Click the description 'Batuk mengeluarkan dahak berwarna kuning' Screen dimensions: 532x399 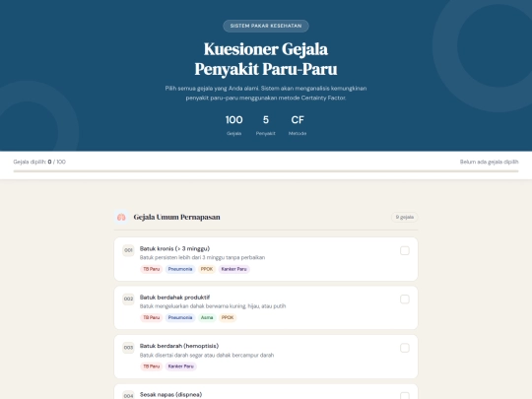tap(213, 306)
